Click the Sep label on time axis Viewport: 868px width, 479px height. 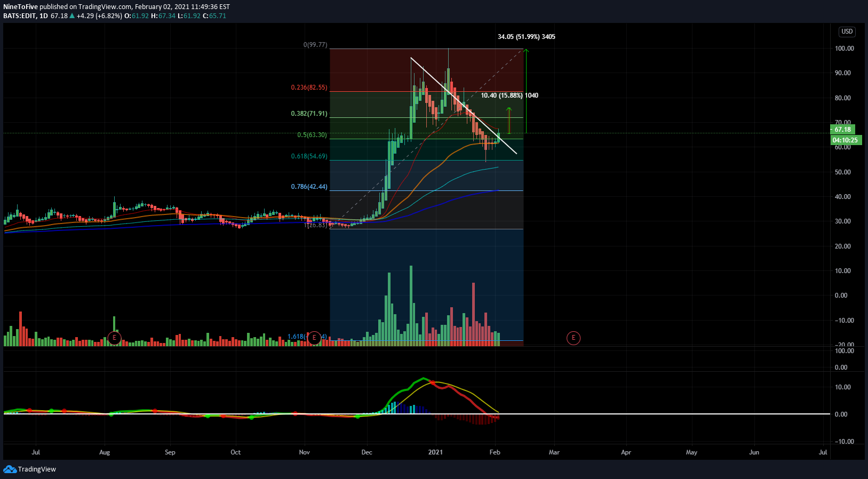(170, 452)
